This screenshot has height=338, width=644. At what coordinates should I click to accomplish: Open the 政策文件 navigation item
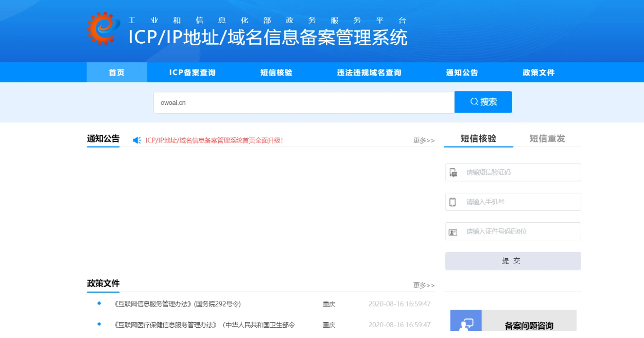click(x=539, y=72)
